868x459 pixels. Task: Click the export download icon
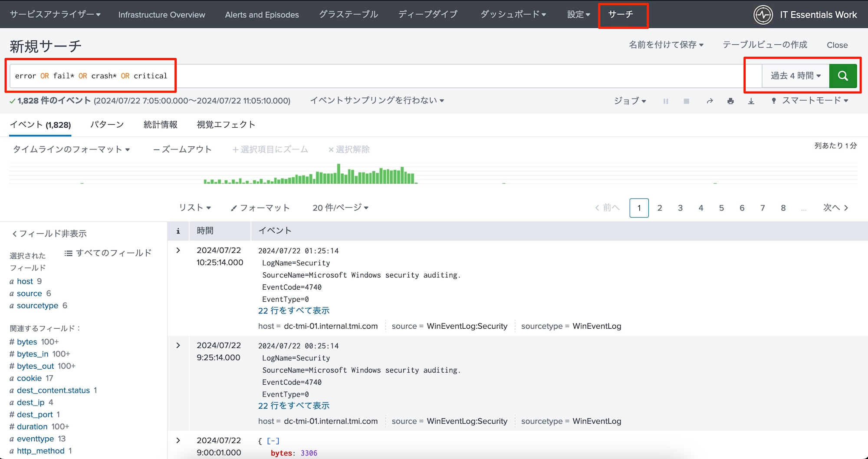[x=751, y=101]
